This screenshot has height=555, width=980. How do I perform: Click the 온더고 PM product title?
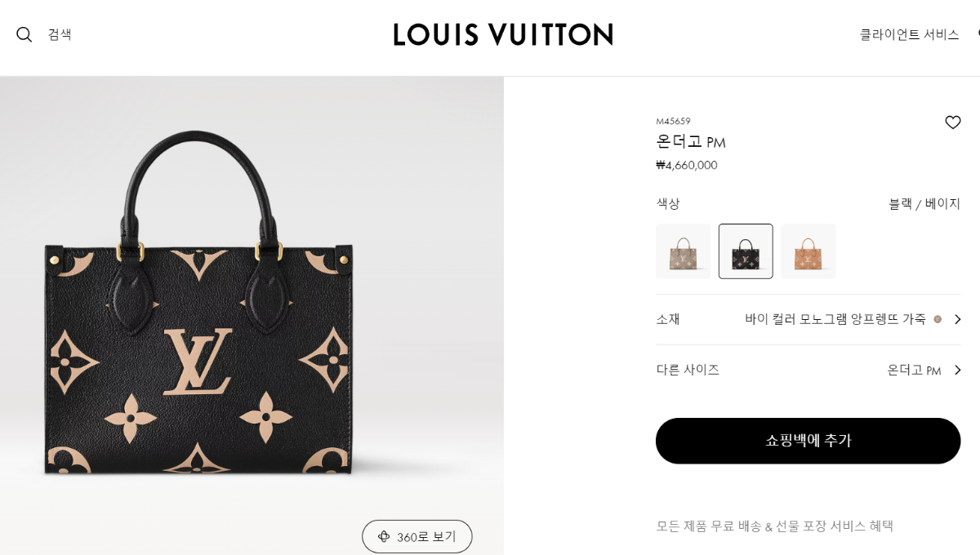point(691,142)
